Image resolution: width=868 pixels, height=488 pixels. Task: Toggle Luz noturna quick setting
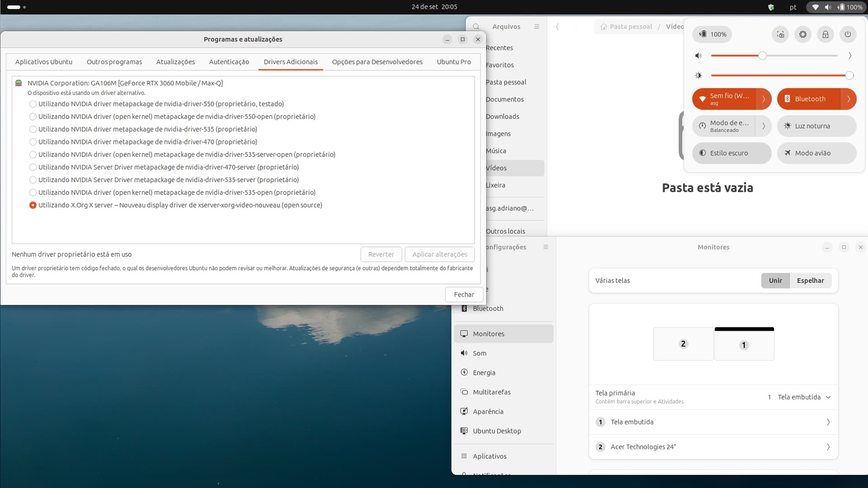click(816, 126)
